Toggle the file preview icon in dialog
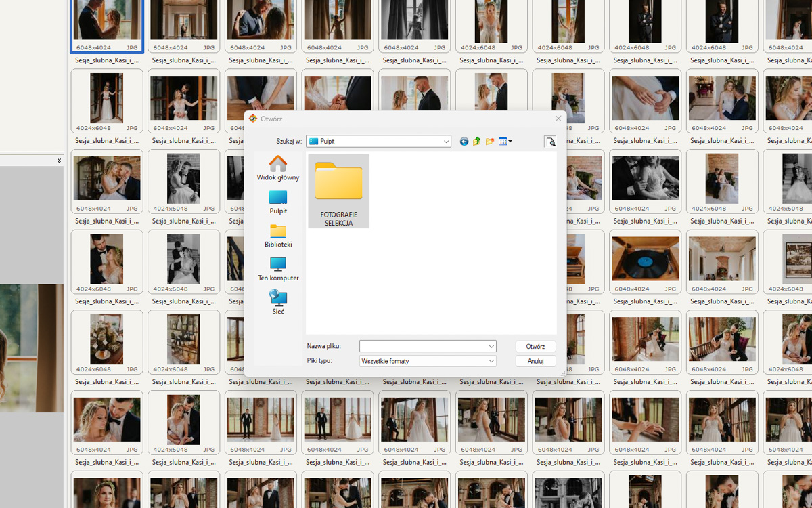The height and width of the screenshot is (508, 812). pyautogui.click(x=550, y=142)
